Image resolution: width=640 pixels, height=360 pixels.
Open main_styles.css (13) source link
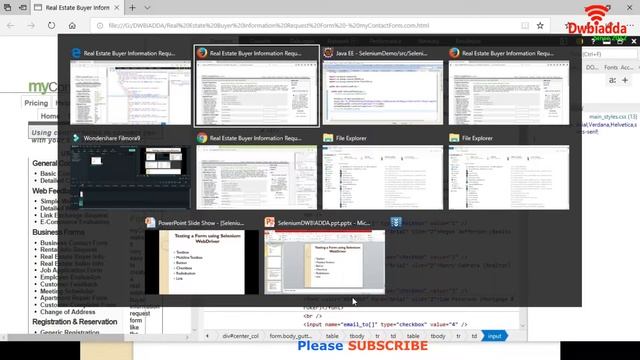click(x=613, y=117)
